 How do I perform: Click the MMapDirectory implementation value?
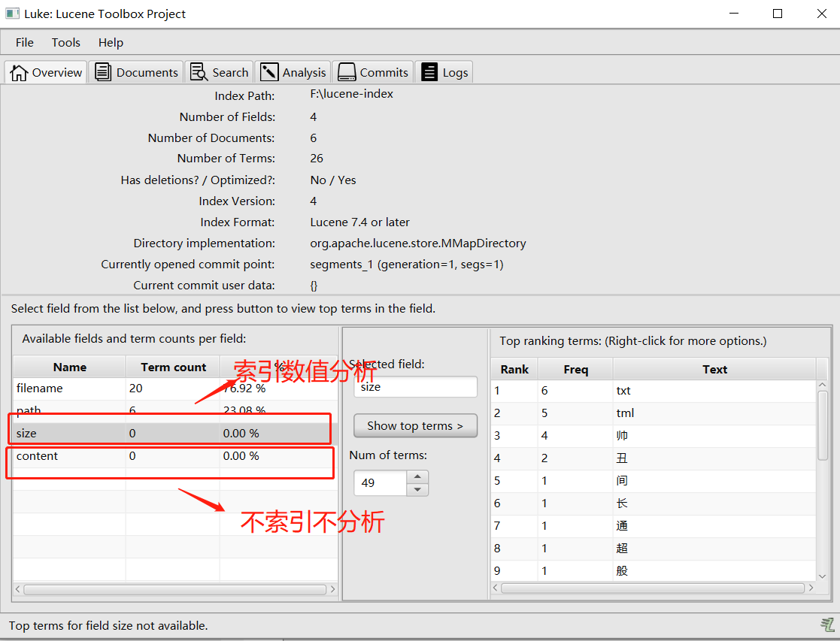coord(418,243)
